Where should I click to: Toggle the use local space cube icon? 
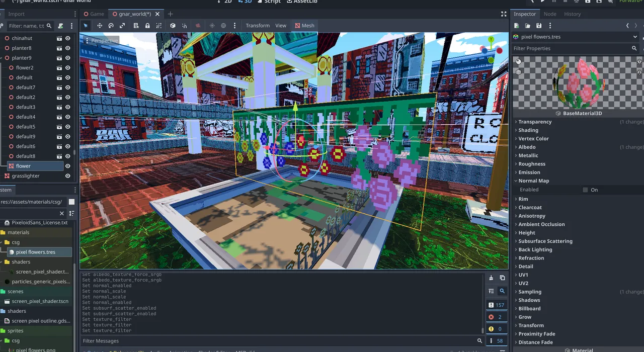coord(173,26)
